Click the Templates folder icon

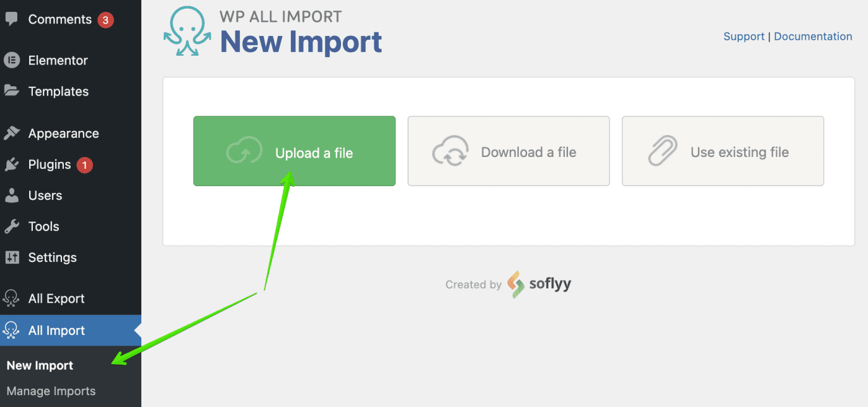point(11,91)
